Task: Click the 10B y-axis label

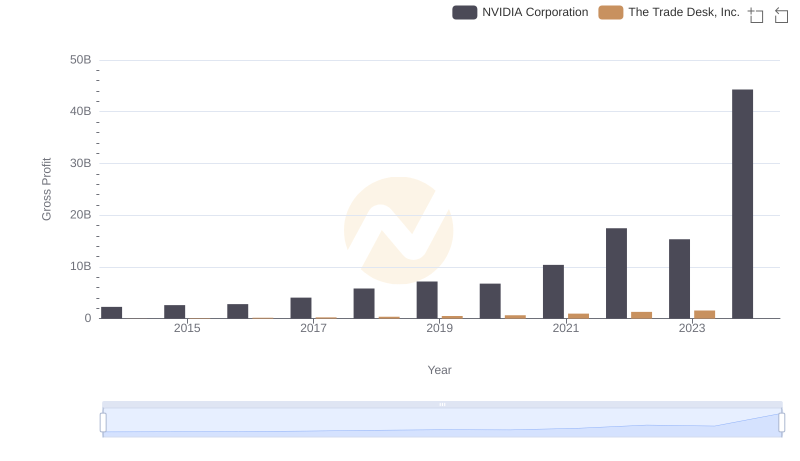Action: 81,266
